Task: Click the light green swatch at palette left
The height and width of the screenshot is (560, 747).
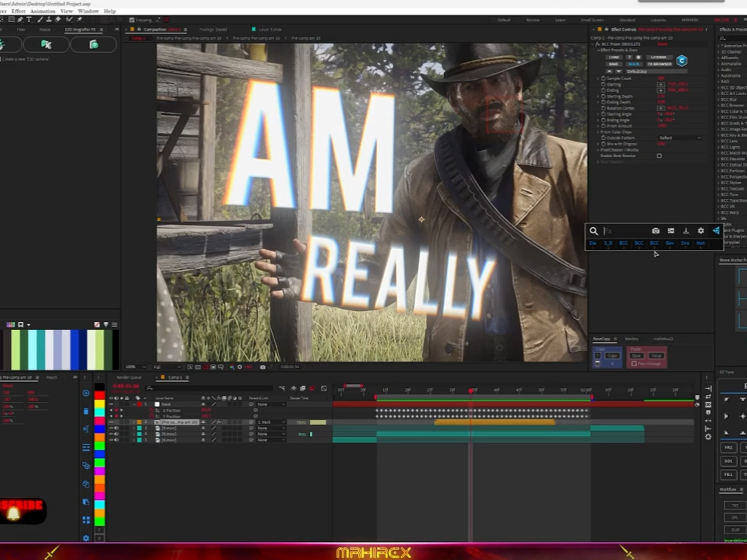Action: [x=16, y=350]
